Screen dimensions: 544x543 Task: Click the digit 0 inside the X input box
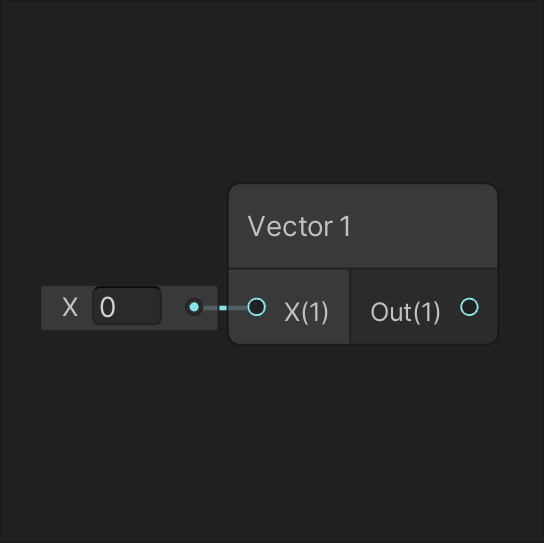pos(107,307)
